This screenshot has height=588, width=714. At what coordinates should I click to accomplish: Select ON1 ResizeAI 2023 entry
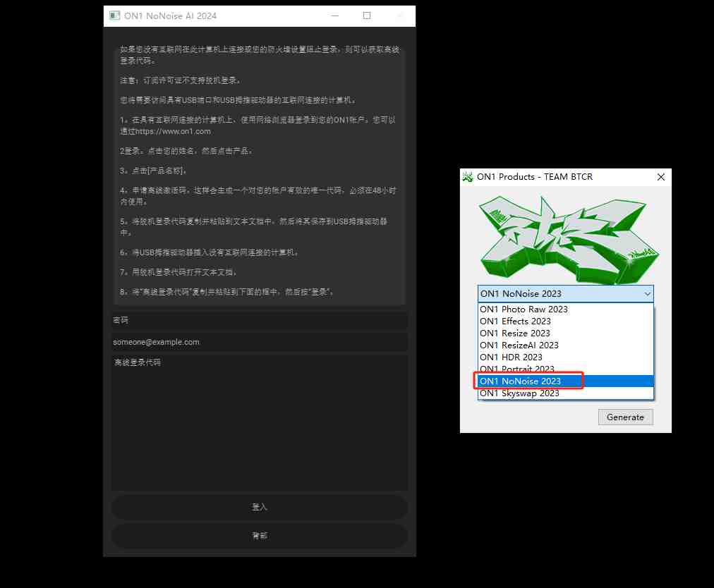[x=519, y=345]
